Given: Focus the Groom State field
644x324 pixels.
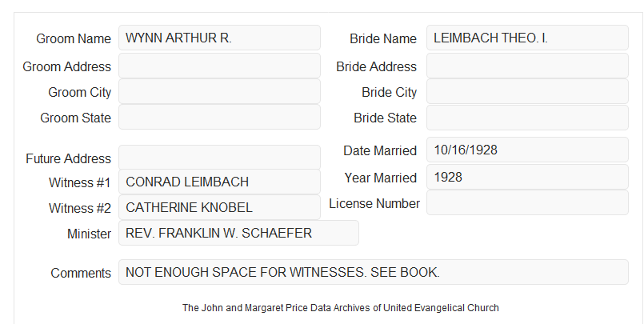Looking at the screenshot, I should click(x=219, y=117).
